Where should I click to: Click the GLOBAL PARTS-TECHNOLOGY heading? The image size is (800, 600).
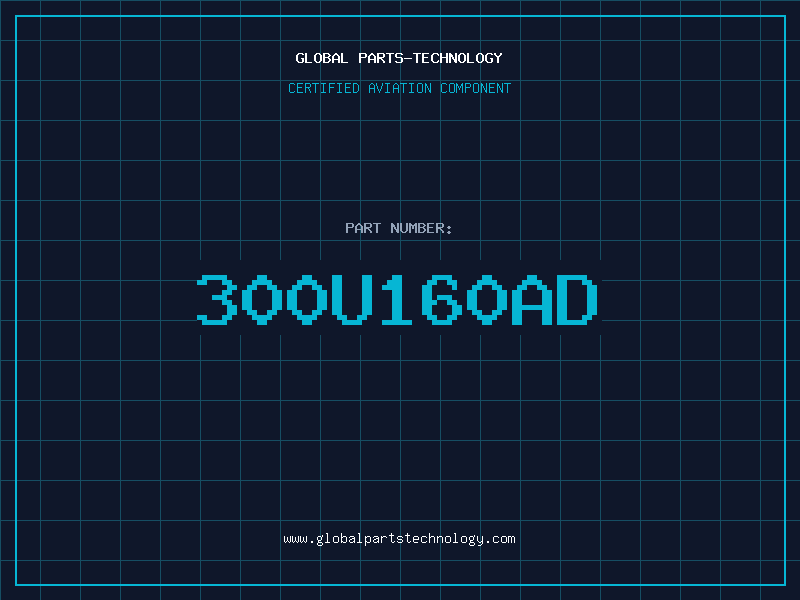pos(399,58)
